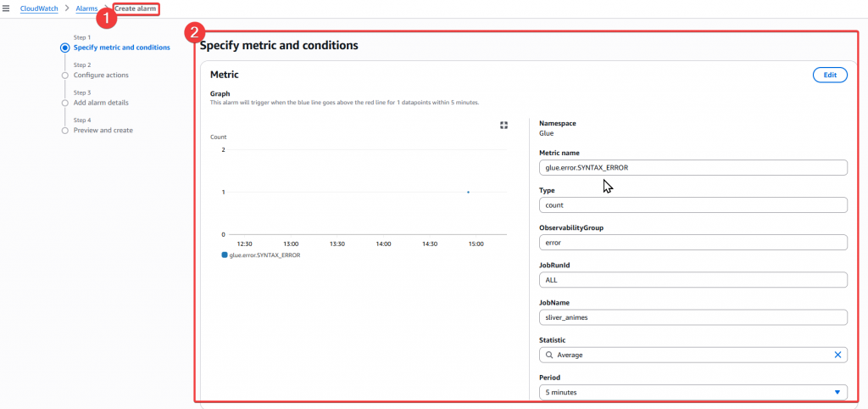Viewport: 868px width, 409px height.
Task: Click the Type field showing count
Action: [x=693, y=204]
